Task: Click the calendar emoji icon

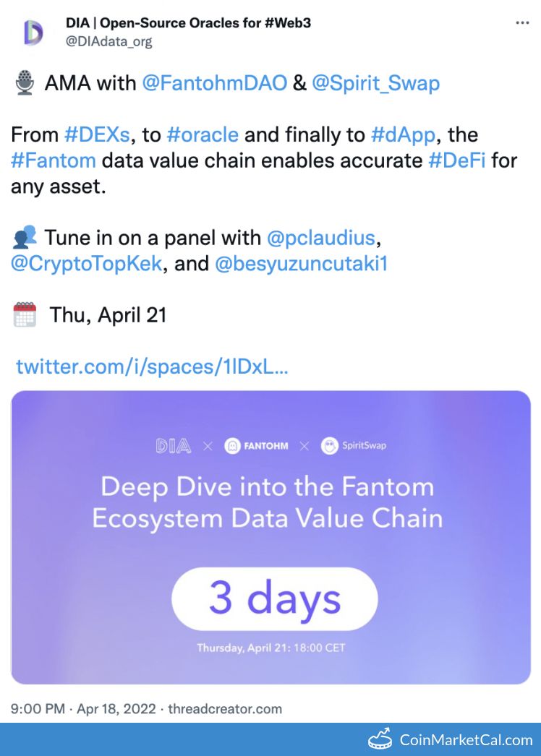Action: click(x=25, y=314)
